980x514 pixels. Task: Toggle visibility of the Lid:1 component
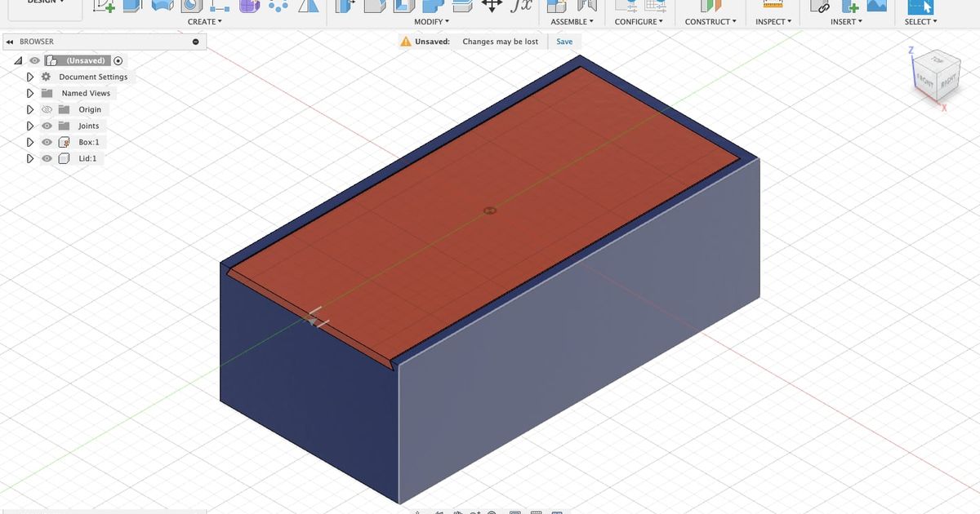point(47,158)
